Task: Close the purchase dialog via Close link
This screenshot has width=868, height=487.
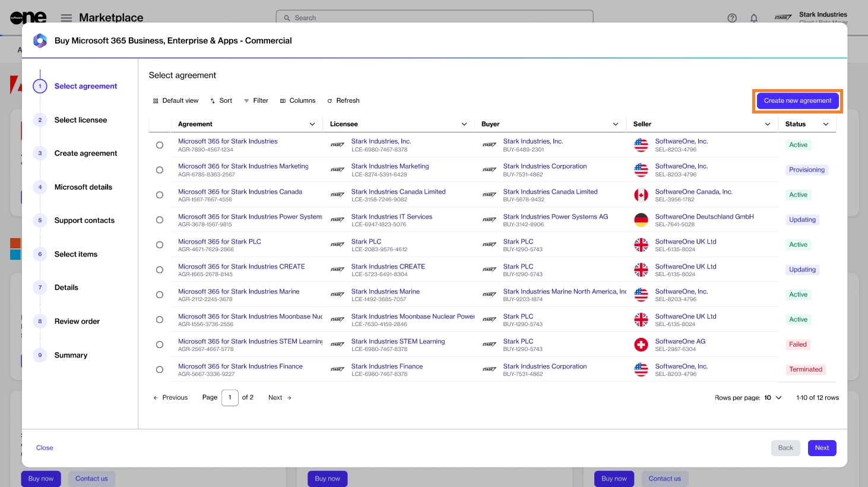Action: pyautogui.click(x=45, y=448)
